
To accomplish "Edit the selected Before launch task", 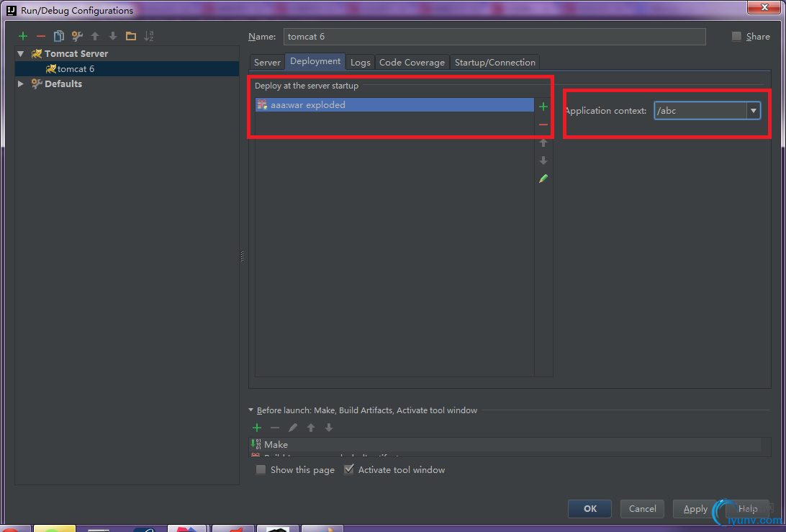I will pyautogui.click(x=293, y=428).
